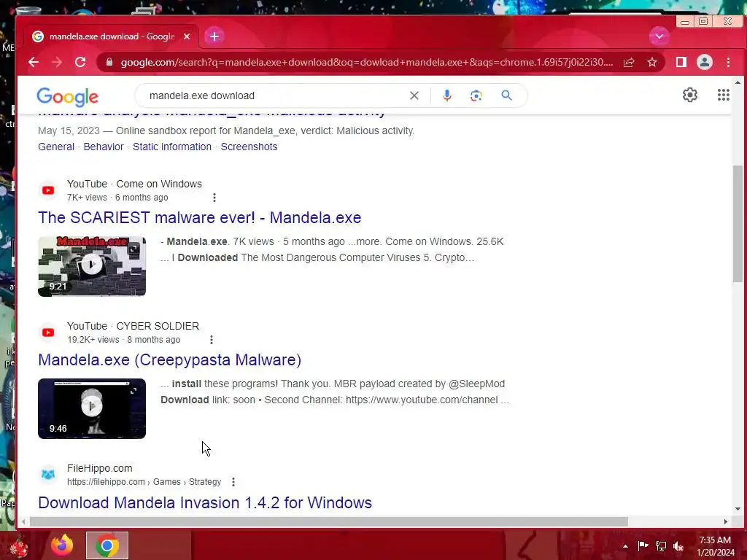Open the Behavior sitelink
Image resolution: width=747 pixels, height=560 pixels.
[104, 147]
